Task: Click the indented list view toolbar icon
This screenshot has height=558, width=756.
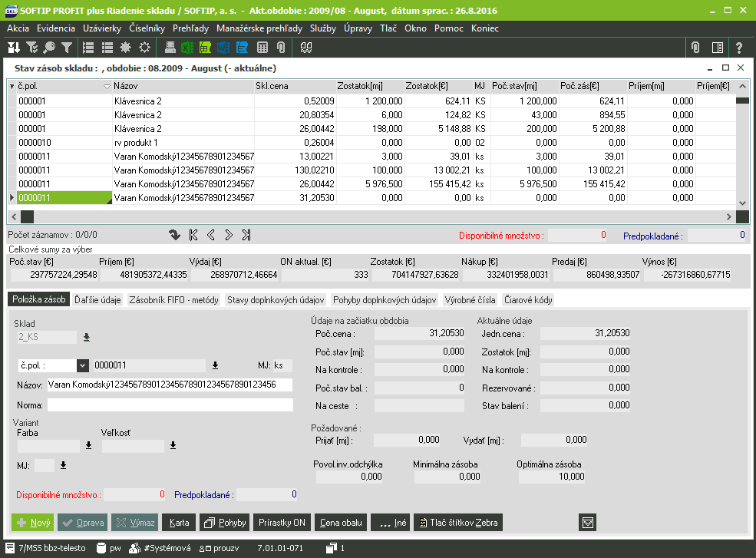Action: coord(88,48)
